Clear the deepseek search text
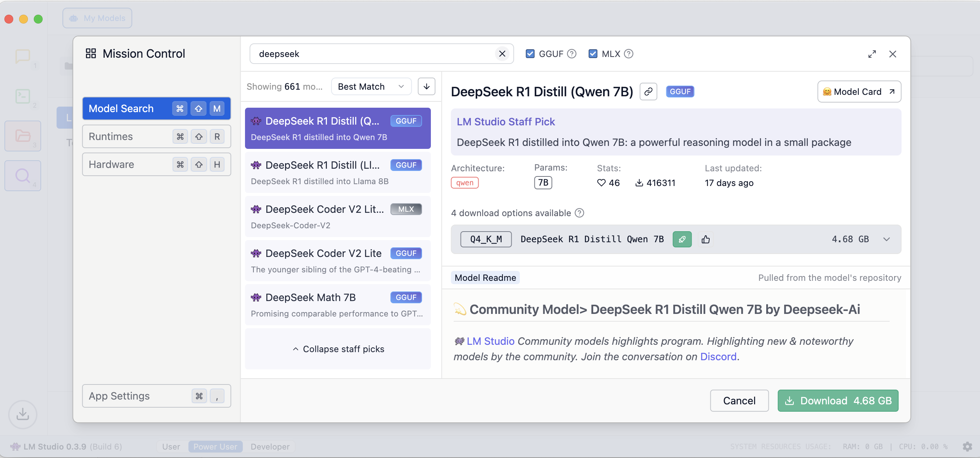This screenshot has height=458, width=980. pyautogui.click(x=502, y=54)
